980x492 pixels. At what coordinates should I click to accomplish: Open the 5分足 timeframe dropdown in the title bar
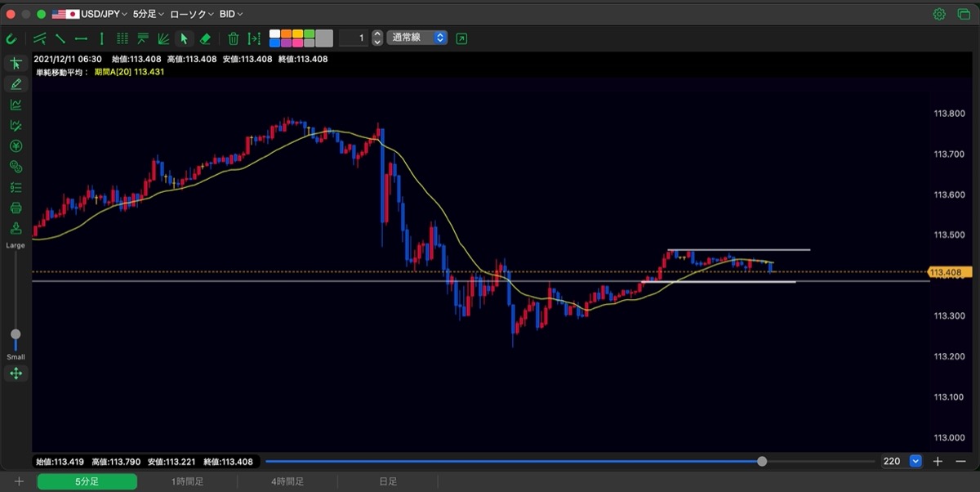tap(148, 14)
